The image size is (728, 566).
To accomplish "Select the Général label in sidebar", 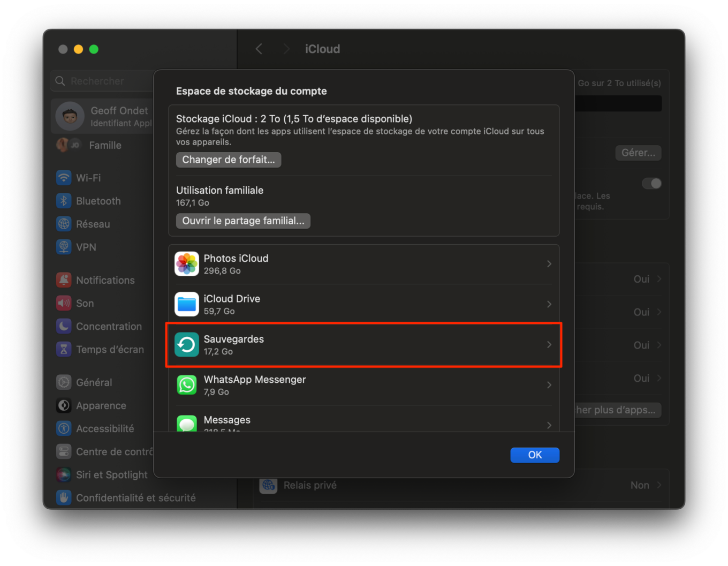I will pyautogui.click(x=94, y=382).
